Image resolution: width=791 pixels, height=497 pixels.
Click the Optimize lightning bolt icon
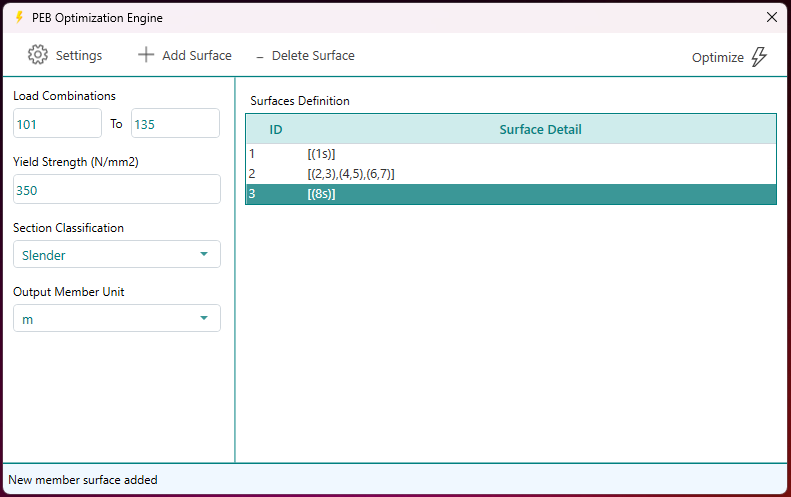tap(759, 57)
